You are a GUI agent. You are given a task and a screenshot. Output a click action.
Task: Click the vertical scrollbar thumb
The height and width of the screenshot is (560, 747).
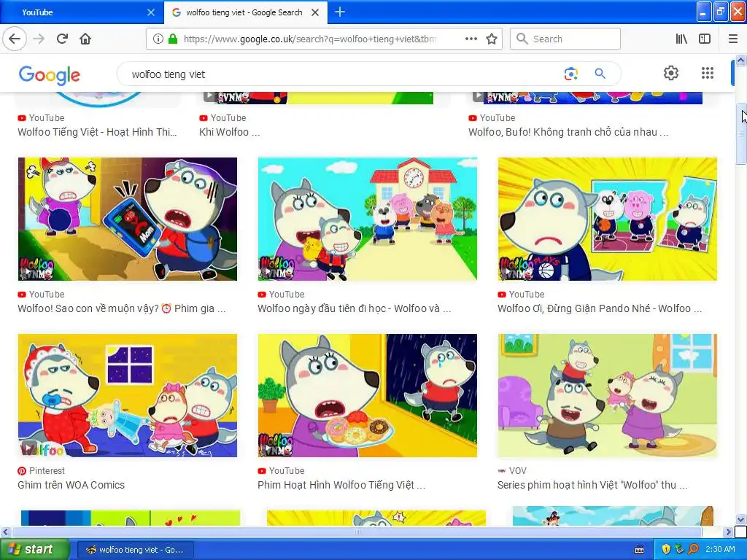pos(741,134)
